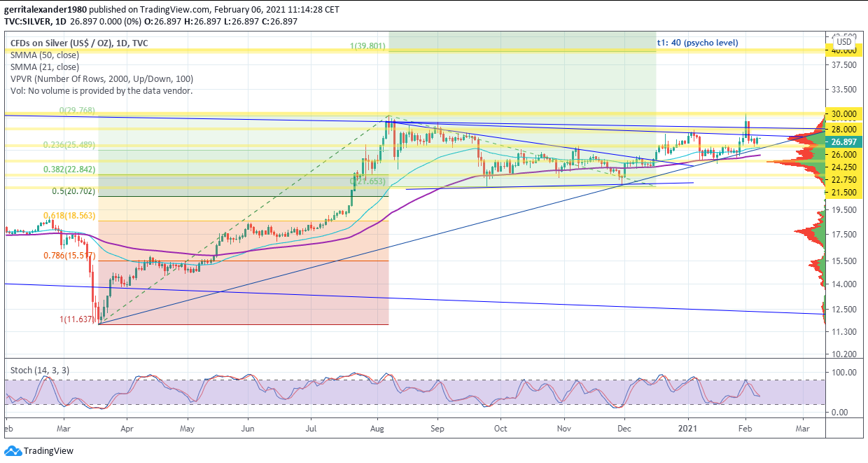The width and height of the screenshot is (868, 463).
Task: Click the SMMA (21, close) indicator legend
Action: tap(45, 67)
